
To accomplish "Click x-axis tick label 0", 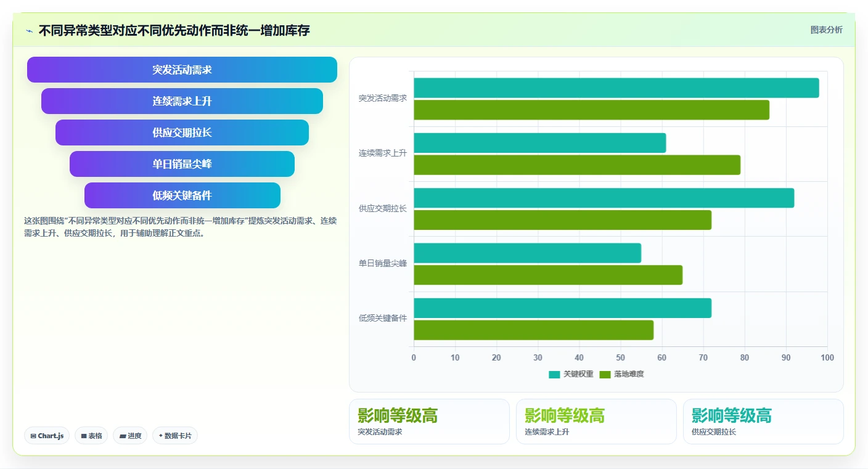I will (x=414, y=358).
